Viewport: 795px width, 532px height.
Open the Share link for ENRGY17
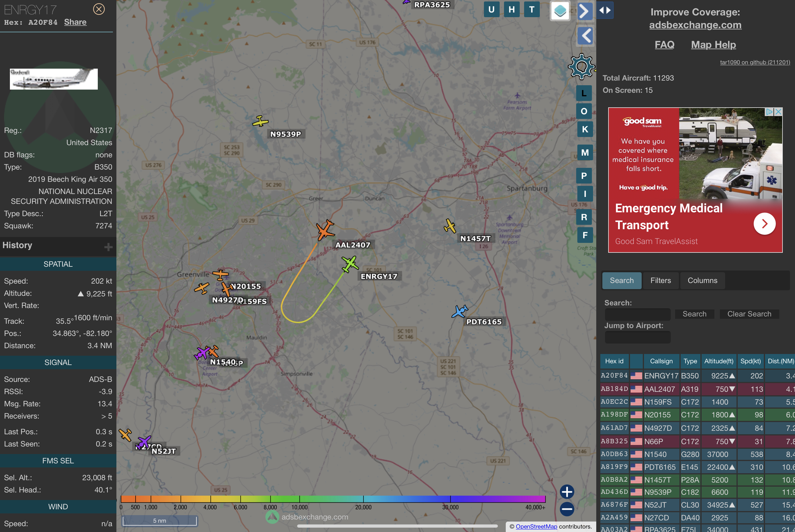tap(75, 22)
